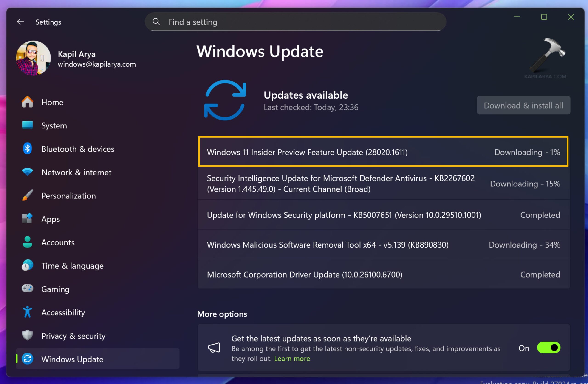Open the Learn more link
The height and width of the screenshot is (384, 588).
pyautogui.click(x=292, y=358)
